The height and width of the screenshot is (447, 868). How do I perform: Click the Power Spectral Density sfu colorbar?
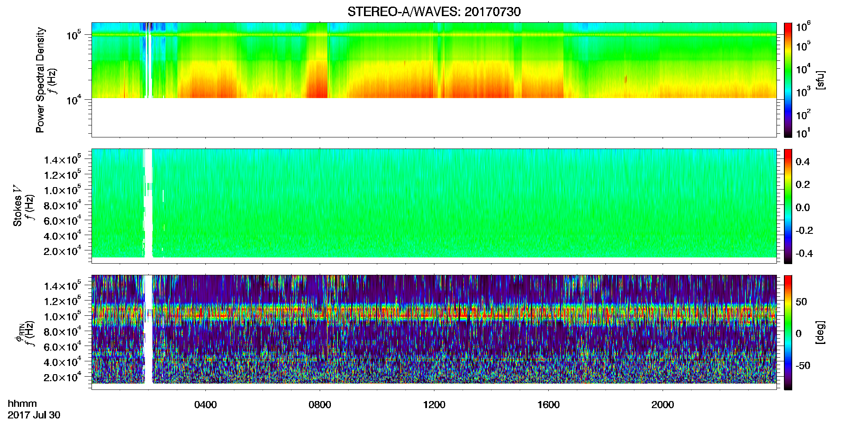(788, 80)
